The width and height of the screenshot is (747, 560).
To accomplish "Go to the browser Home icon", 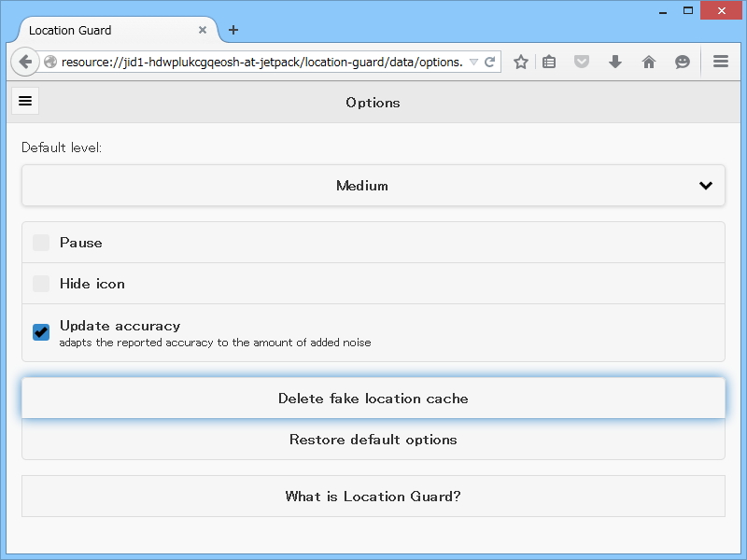I will coord(649,62).
